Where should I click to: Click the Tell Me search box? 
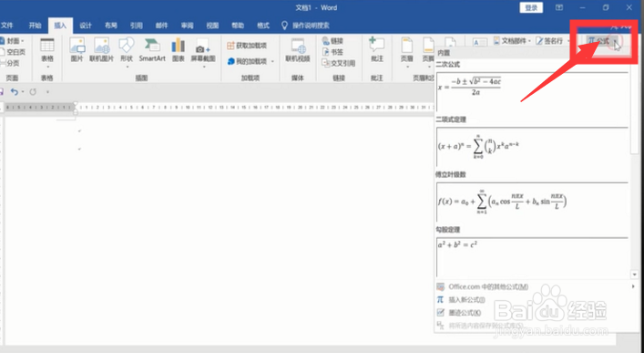[x=305, y=26]
